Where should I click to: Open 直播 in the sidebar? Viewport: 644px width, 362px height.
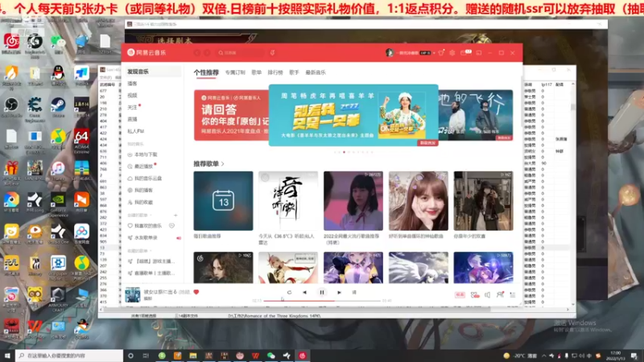(132, 119)
